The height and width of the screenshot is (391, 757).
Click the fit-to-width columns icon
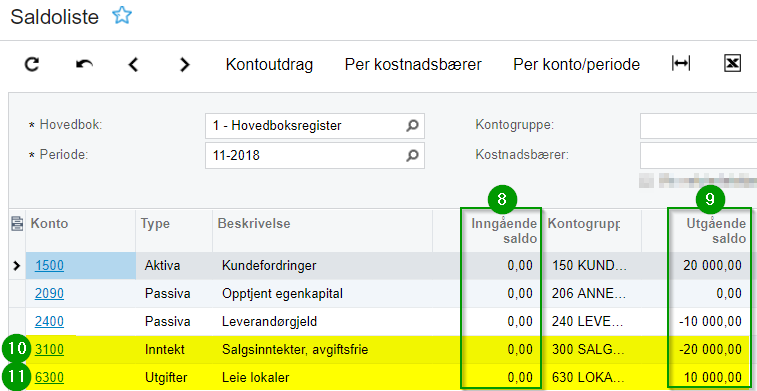click(681, 64)
